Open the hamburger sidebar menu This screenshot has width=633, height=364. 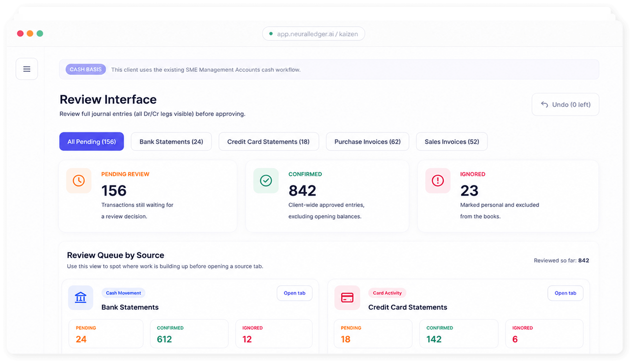pos(27,69)
